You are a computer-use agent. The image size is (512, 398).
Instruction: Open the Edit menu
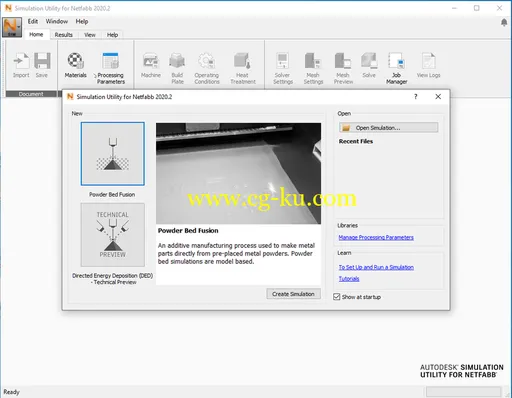coord(33,21)
